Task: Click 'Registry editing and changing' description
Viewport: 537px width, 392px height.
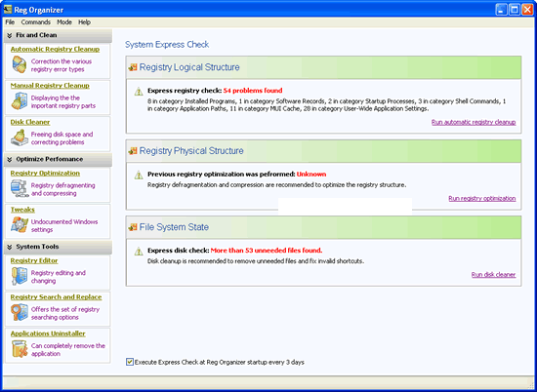Action: (59, 277)
